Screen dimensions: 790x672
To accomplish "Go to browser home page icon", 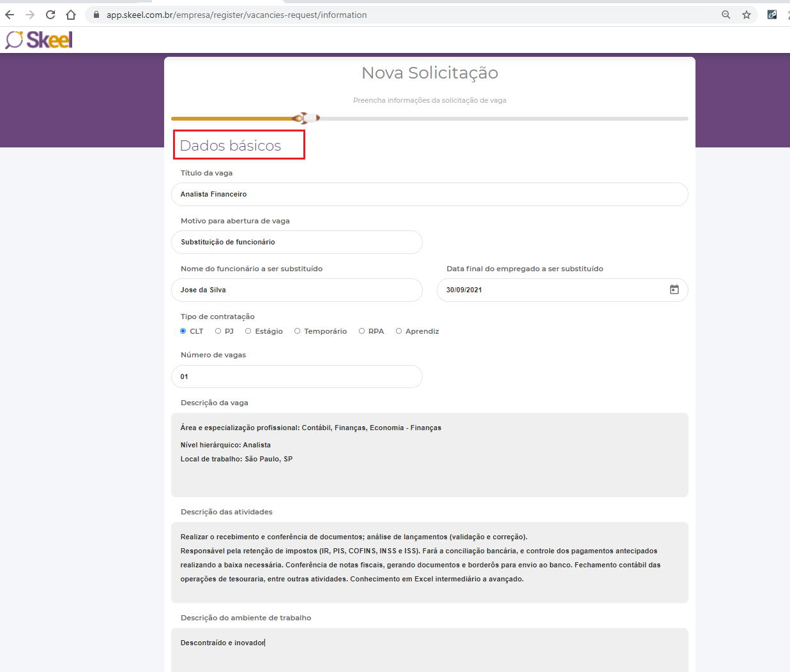I will click(x=71, y=15).
